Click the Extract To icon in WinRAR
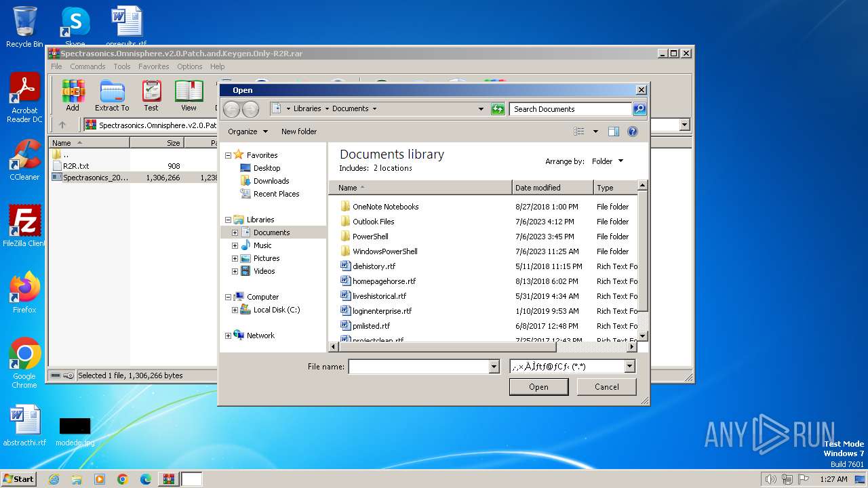 (x=112, y=96)
